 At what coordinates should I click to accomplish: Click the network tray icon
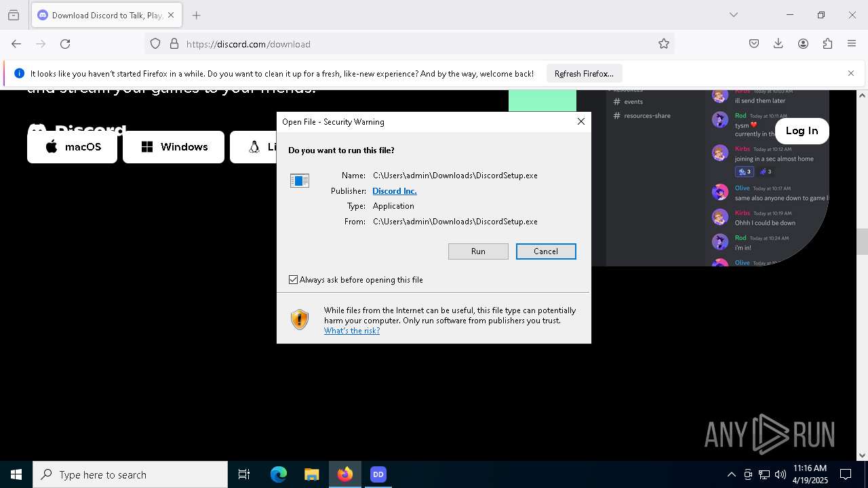(764, 474)
